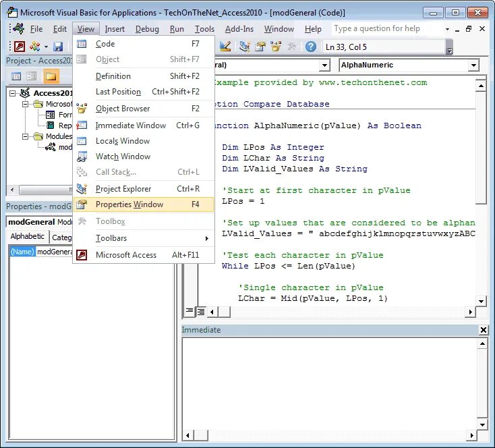Screen dimensions: 495x448
Task: Click the VBA icon left of File menu
Action: click(19, 29)
